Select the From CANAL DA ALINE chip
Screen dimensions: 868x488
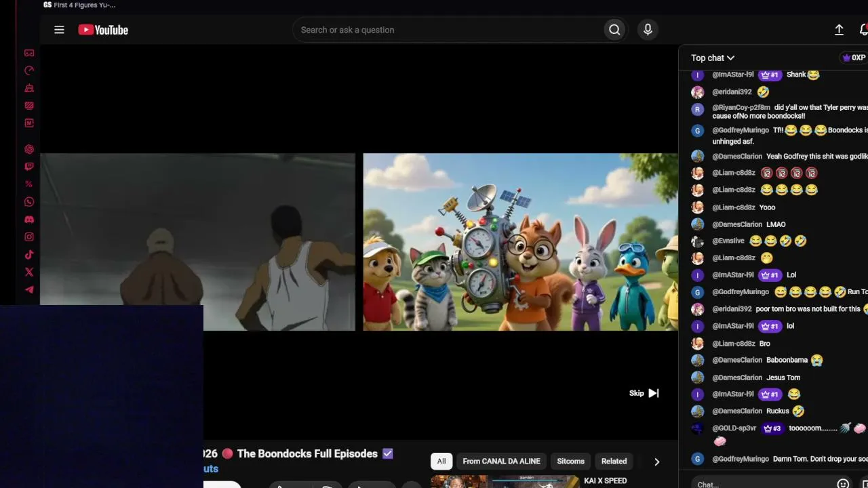[x=502, y=462]
